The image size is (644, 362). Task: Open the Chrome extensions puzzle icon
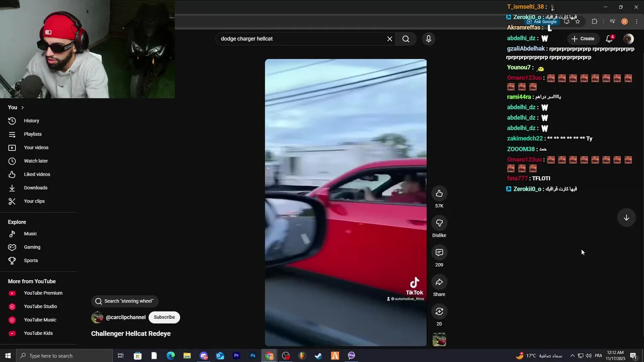pyautogui.click(x=595, y=22)
